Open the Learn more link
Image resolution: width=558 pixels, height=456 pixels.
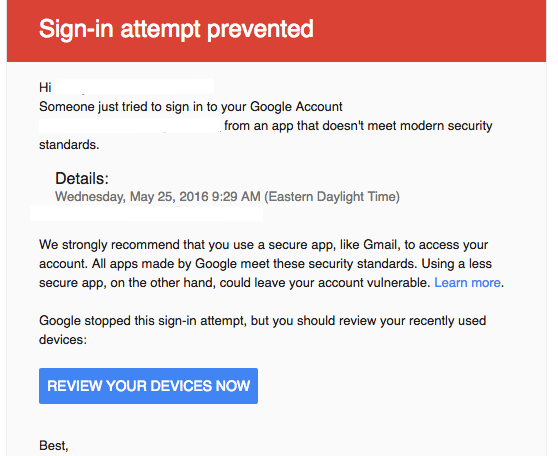467,283
